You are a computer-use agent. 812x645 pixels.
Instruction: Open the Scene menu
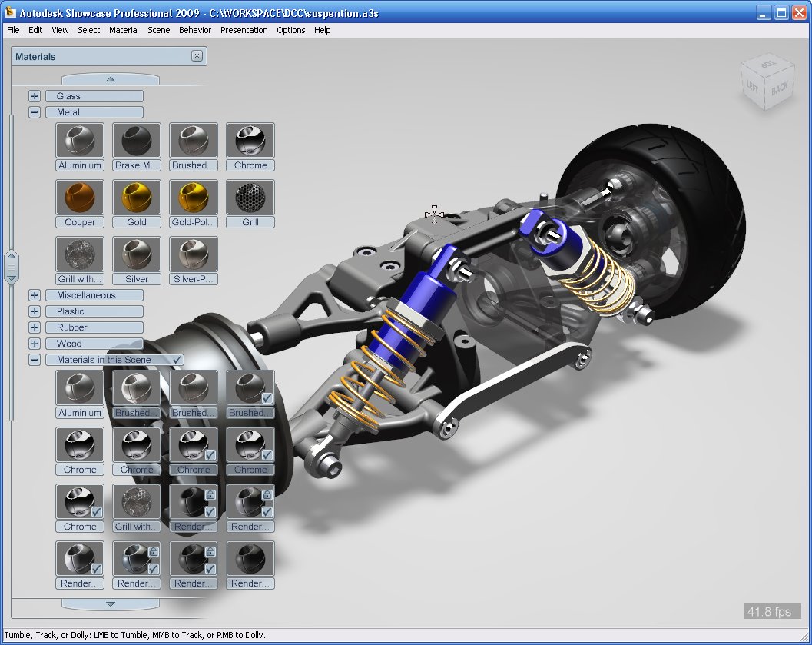tap(158, 30)
